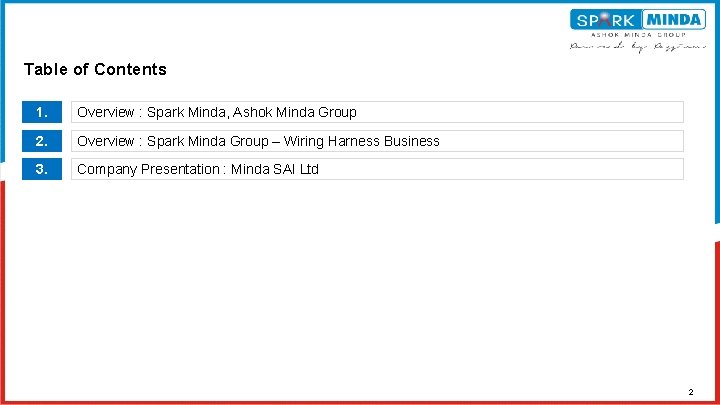The height and width of the screenshot is (405, 720).
Task: Open 'Overview : Spark Minda, Ashok Minda Group' entry
Action: click(377, 112)
